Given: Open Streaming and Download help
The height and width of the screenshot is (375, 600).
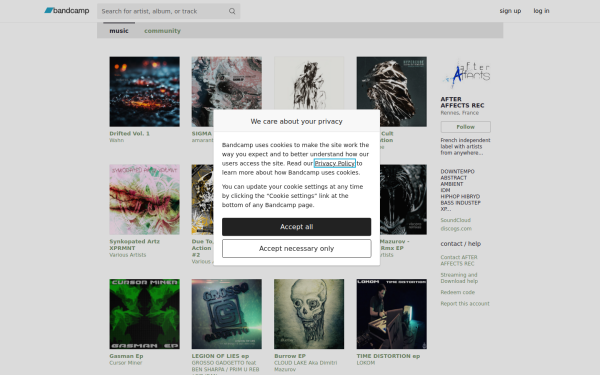Looking at the screenshot, I should 459,278.
